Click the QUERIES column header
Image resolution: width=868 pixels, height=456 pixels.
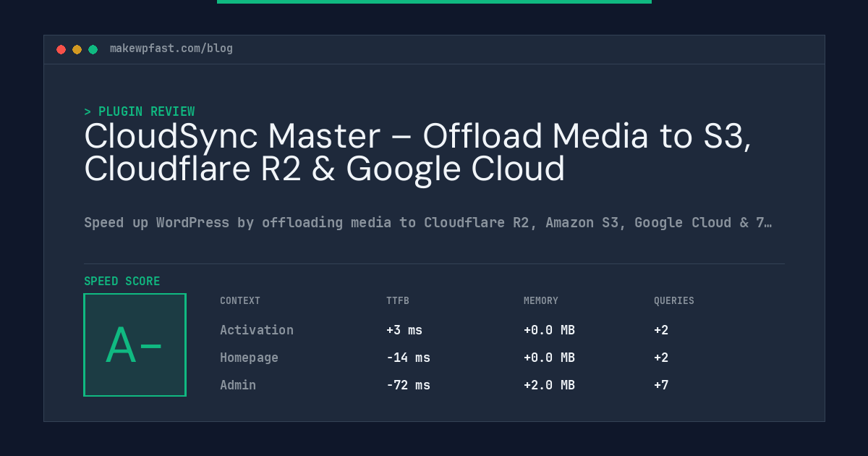[674, 300]
